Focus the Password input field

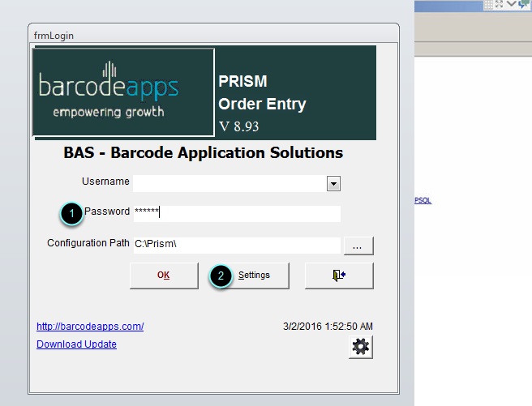237,213
